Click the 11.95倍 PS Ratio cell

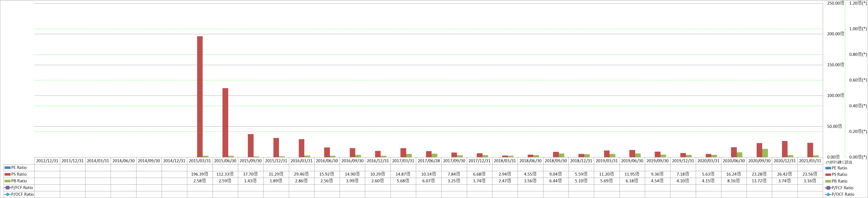632,174
